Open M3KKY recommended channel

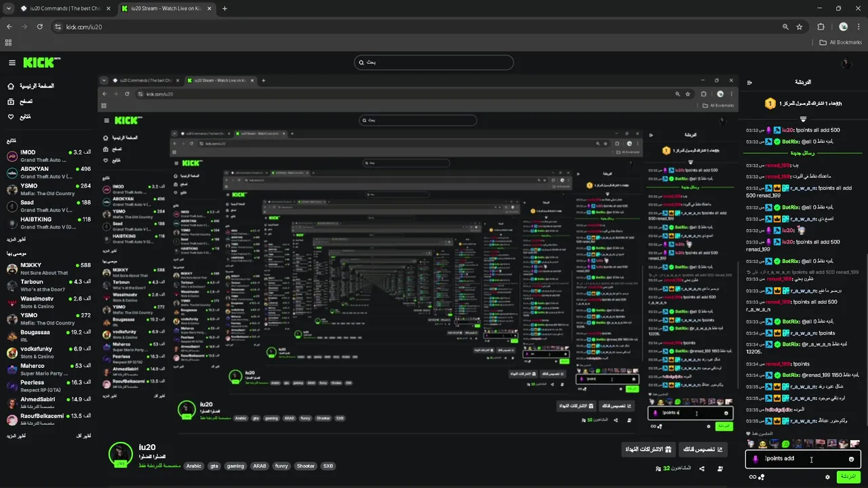[47, 269]
